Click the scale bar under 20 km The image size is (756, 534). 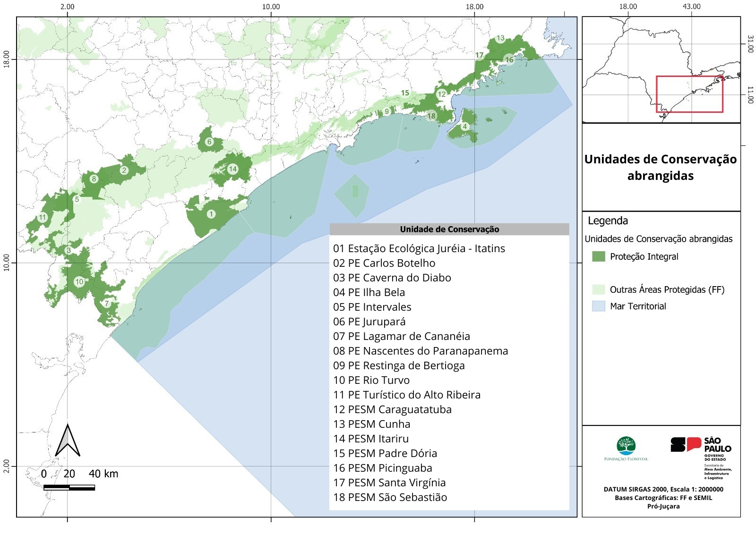(69, 488)
